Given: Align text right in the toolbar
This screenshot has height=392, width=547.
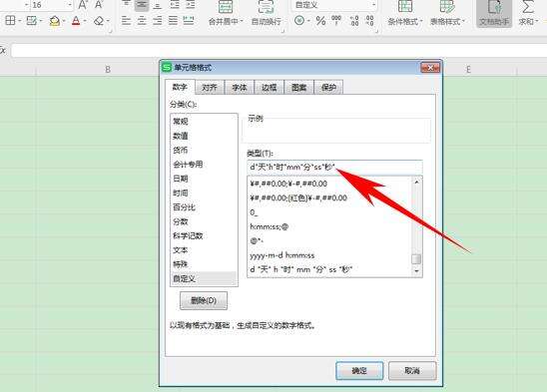Looking at the screenshot, I should (x=158, y=21).
